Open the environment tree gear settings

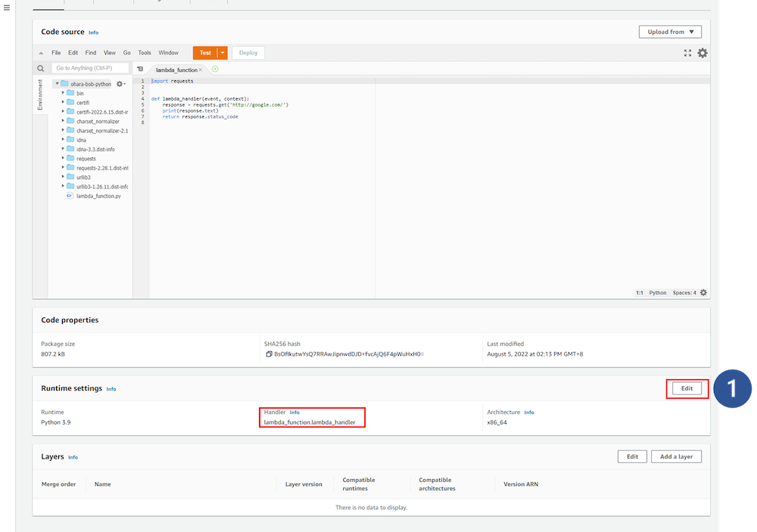click(x=120, y=84)
